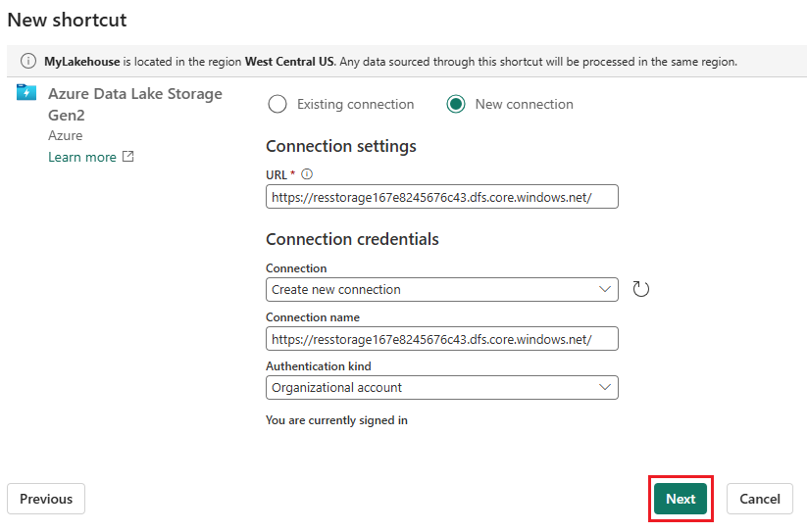Click the 'Authentication kind' label
Viewport: 807px width, 532px height.
click(319, 366)
